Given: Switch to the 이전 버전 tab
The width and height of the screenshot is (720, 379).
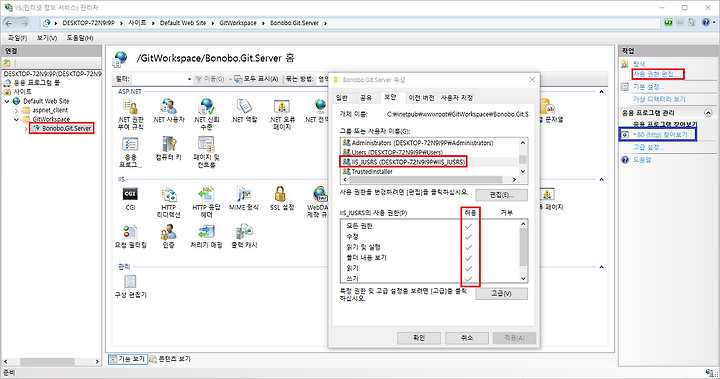Looking at the screenshot, I should (x=421, y=98).
